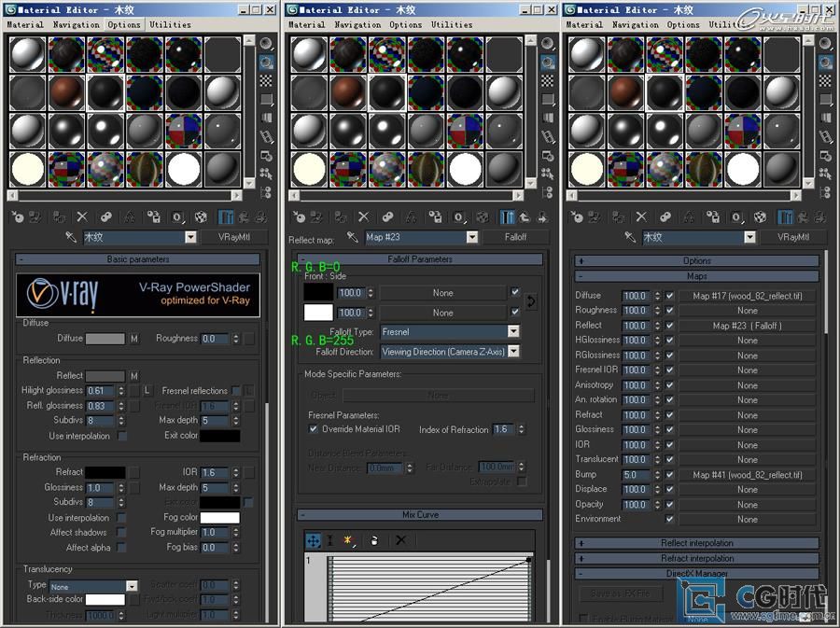Expand the Reflect interpolation rollout

pos(697,543)
